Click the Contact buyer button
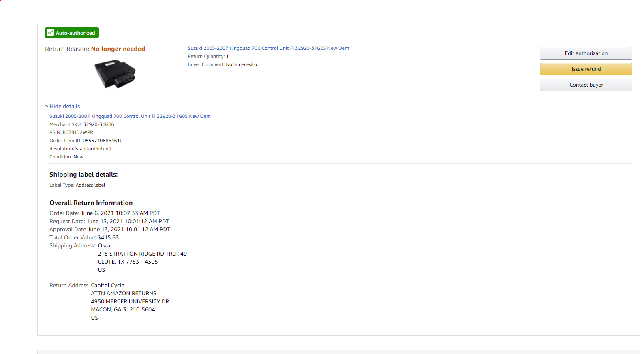This screenshot has height=354, width=644. [x=586, y=85]
